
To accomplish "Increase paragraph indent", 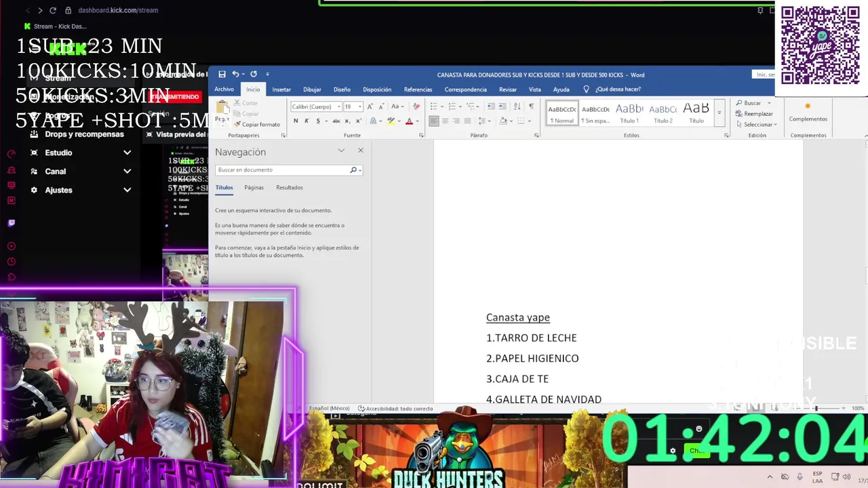I will [502, 106].
